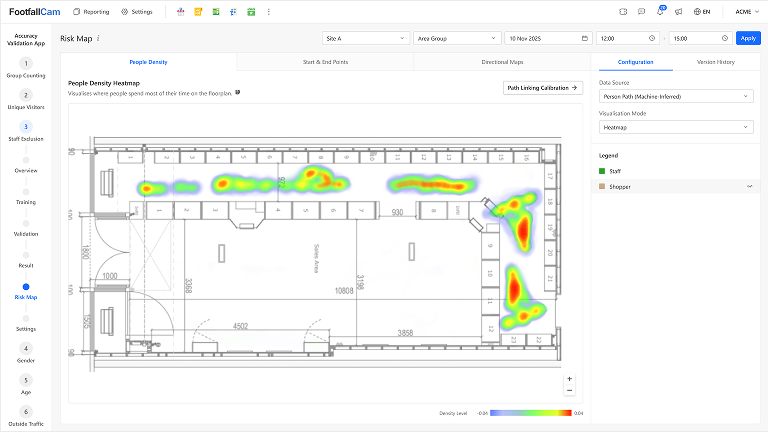
Task: Click the Risk Map info icon
Action: [98, 38]
